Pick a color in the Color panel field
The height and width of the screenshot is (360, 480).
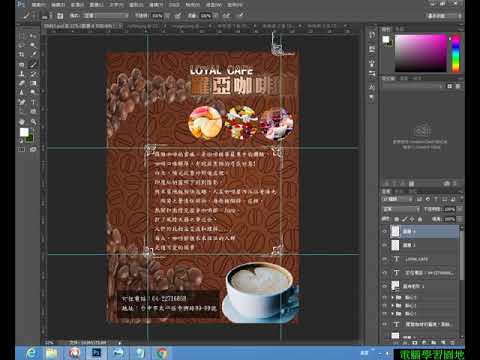point(421,52)
